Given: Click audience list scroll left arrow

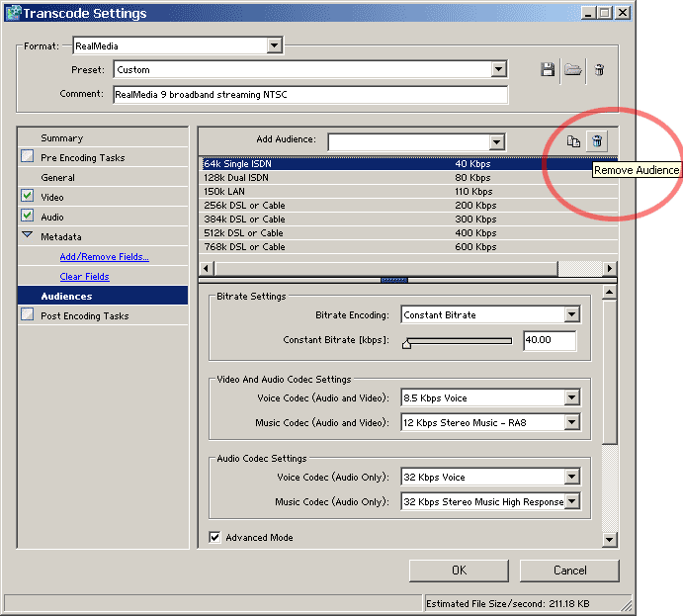Looking at the screenshot, I should [x=207, y=268].
